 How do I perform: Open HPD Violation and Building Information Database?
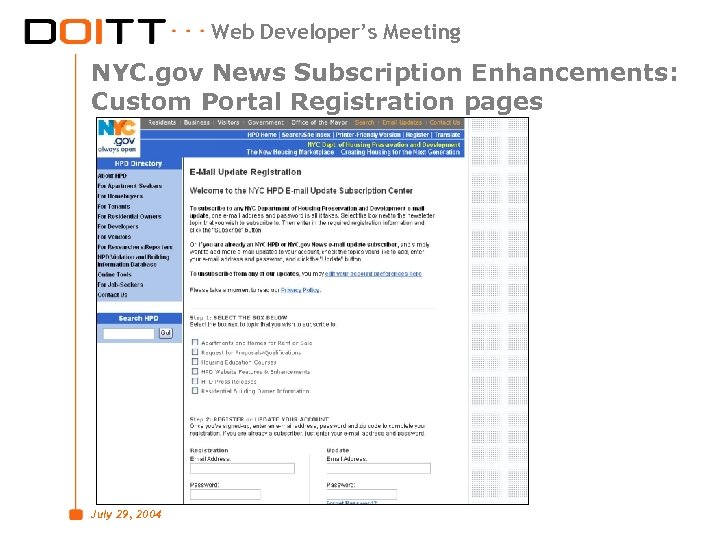coord(133,261)
